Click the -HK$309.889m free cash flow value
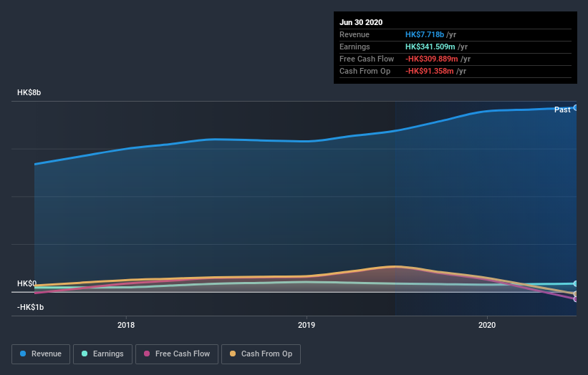588x375 pixels. (432, 59)
